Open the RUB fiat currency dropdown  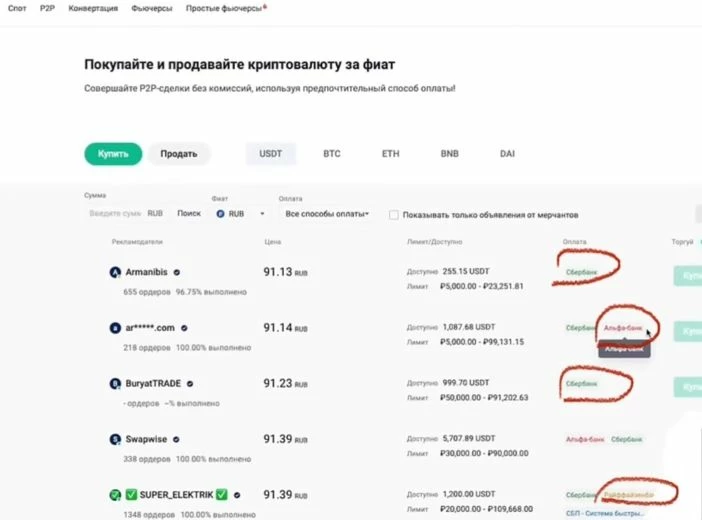pos(240,214)
